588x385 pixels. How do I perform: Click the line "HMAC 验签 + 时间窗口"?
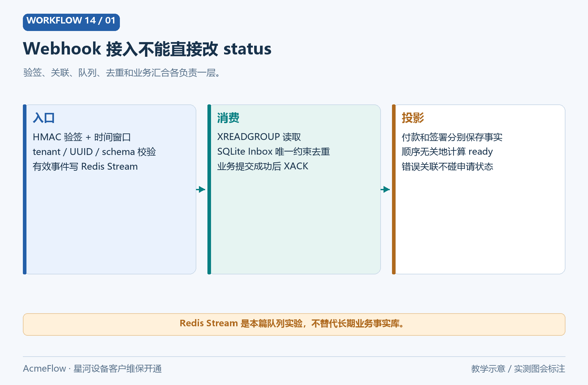(x=82, y=137)
